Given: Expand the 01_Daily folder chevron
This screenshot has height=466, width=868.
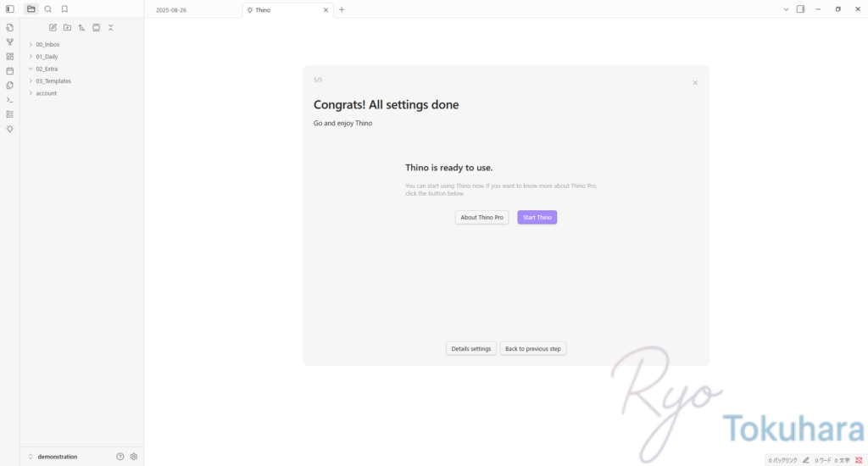Looking at the screenshot, I should click(31, 57).
